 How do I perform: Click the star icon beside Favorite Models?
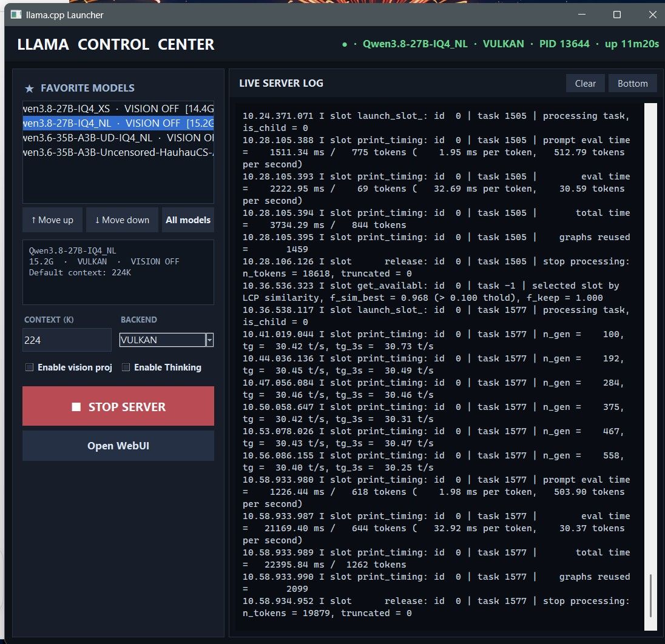(x=29, y=89)
